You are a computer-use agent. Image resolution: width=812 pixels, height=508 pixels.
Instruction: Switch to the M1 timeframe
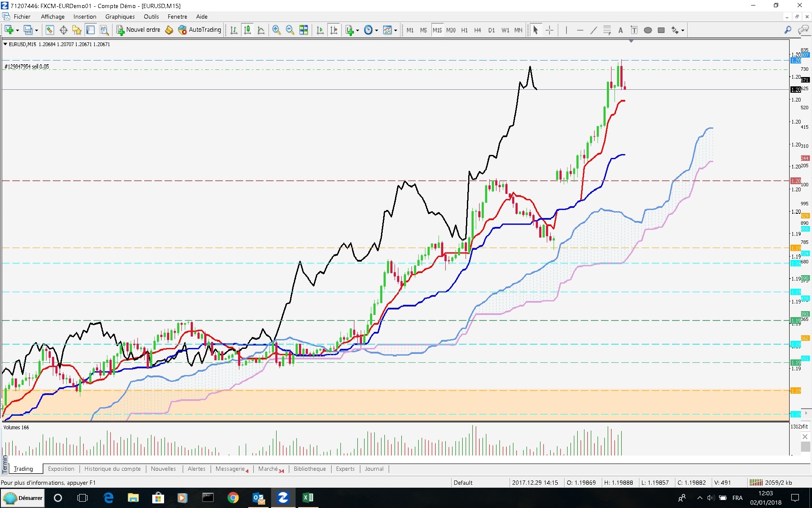click(x=410, y=30)
